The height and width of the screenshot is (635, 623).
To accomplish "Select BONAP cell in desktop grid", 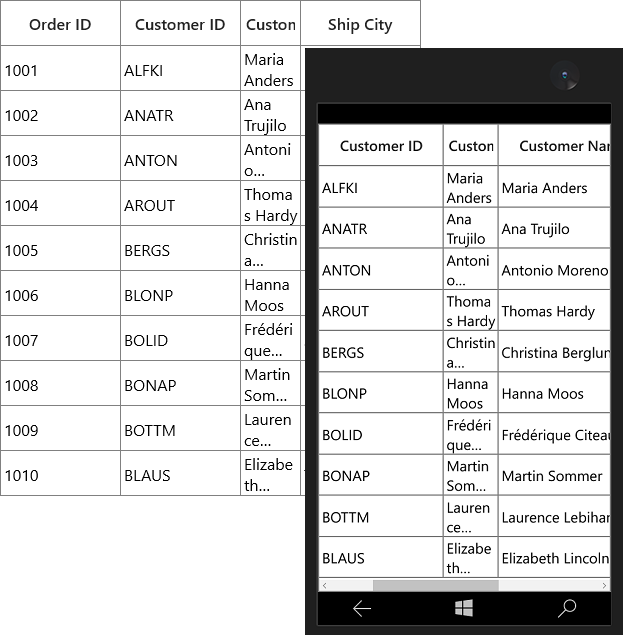I will [x=180, y=383].
